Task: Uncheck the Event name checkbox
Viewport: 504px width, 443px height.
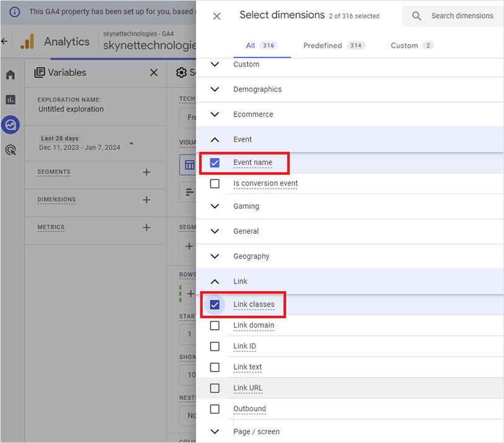Action: (x=214, y=163)
